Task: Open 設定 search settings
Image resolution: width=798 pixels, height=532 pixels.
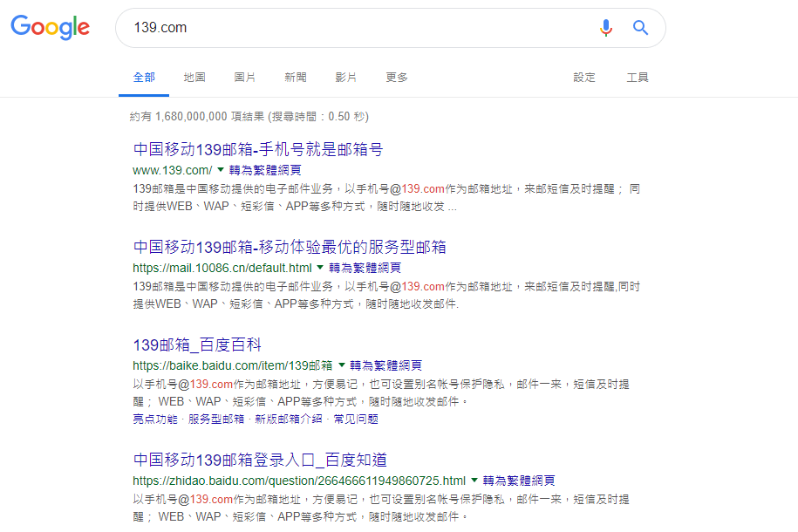Action: click(x=584, y=78)
